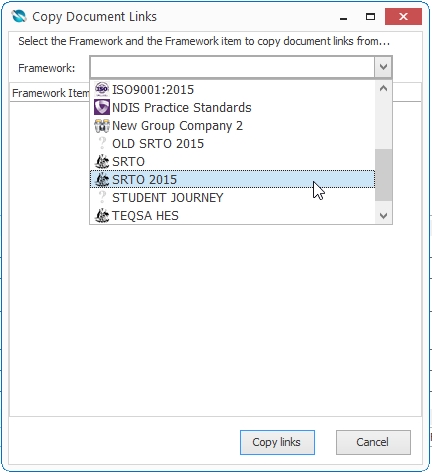Image resolution: width=432 pixels, height=473 pixels.
Task: Click the Cancel button
Action: click(x=373, y=442)
